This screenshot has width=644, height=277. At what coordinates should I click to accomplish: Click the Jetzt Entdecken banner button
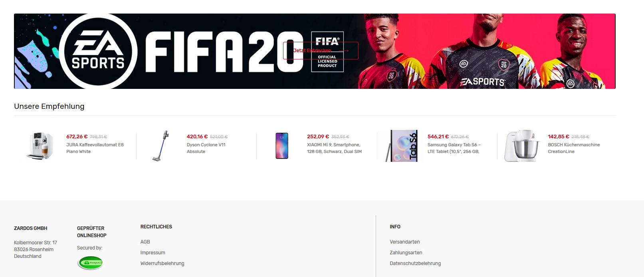pyautogui.click(x=321, y=51)
